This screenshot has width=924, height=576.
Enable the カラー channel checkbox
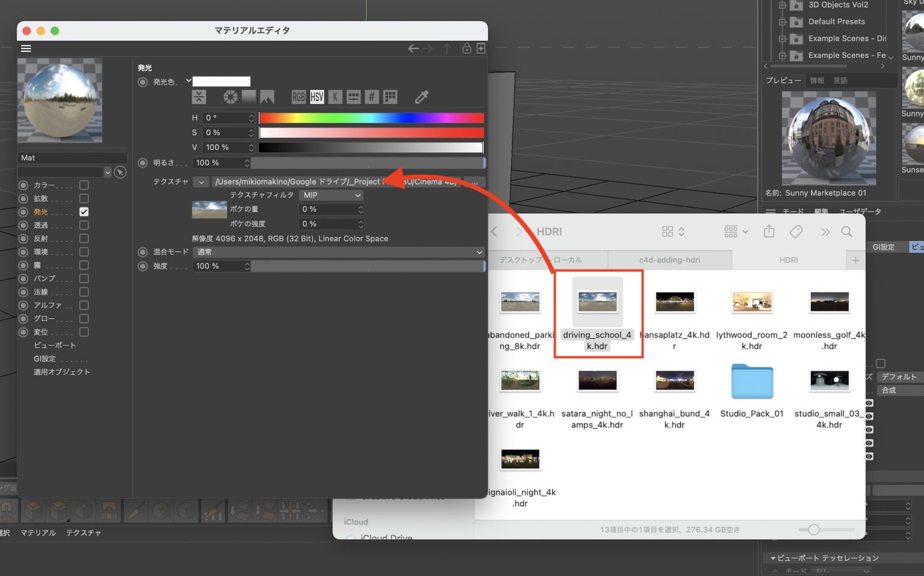(x=84, y=185)
